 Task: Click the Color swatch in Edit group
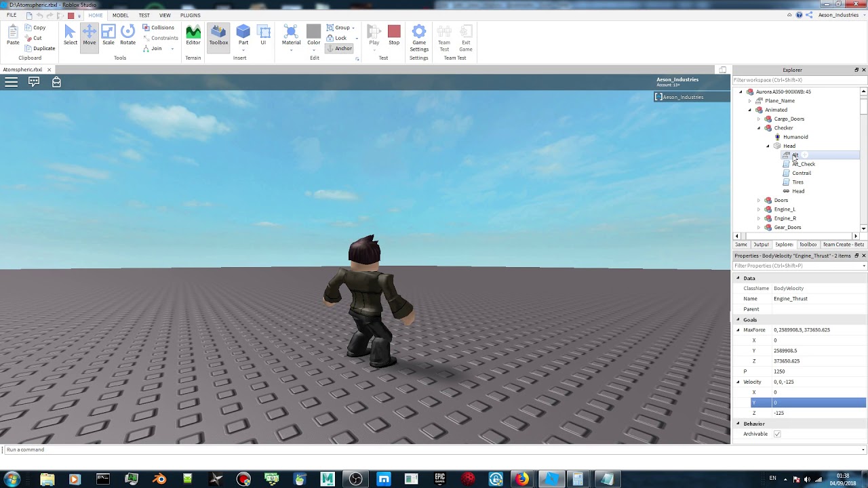313,31
